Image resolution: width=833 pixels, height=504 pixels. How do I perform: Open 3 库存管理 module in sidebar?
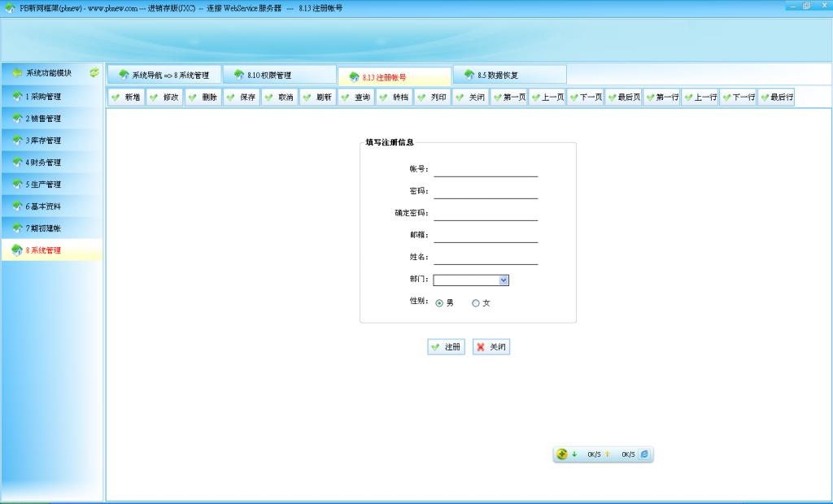pyautogui.click(x=51, y=140)
